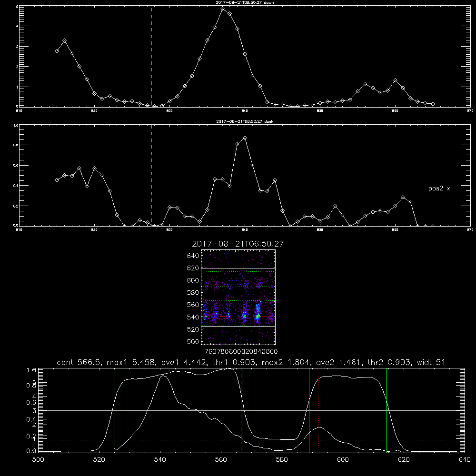Click the green vertical line at 525 in bottom plot
Viewport: 476px width, 476px height.
tap(115, 410)
